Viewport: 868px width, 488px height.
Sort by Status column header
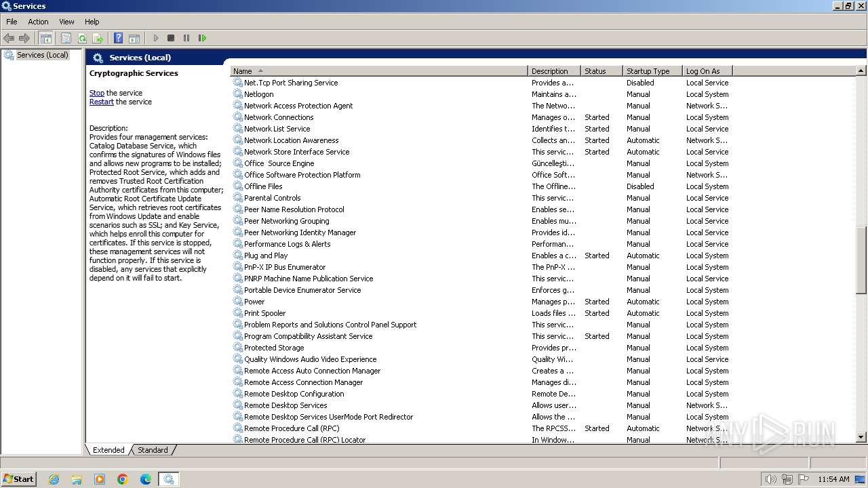point(602,71)
